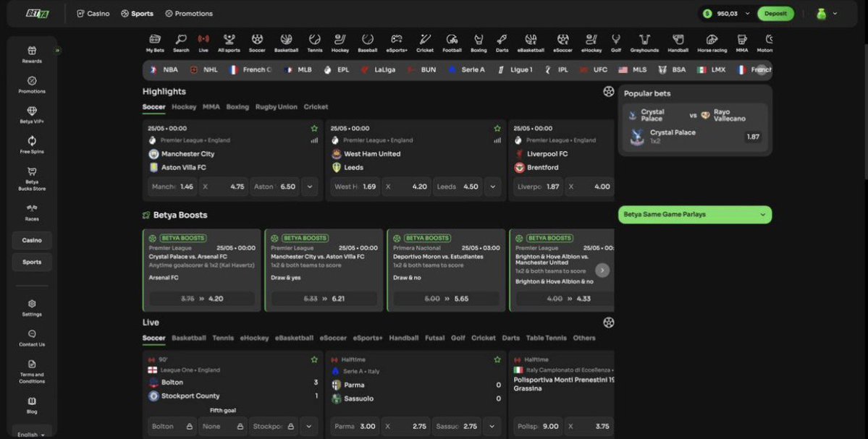Select the Golf sport icon
The width and height of the screenshot is (868, 439).
click(615, 43)
